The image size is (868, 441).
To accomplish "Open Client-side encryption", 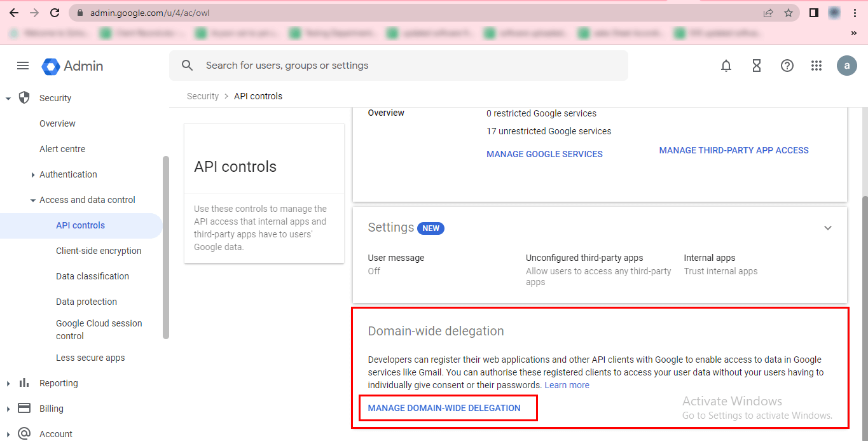I will (x=99, y=251).
